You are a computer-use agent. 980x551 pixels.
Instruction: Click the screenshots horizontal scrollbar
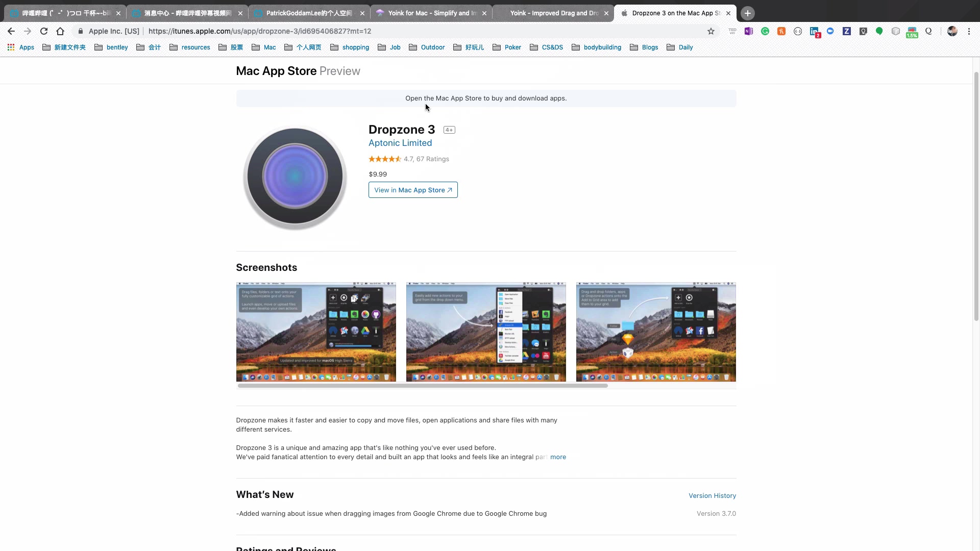tap(423, 386)
